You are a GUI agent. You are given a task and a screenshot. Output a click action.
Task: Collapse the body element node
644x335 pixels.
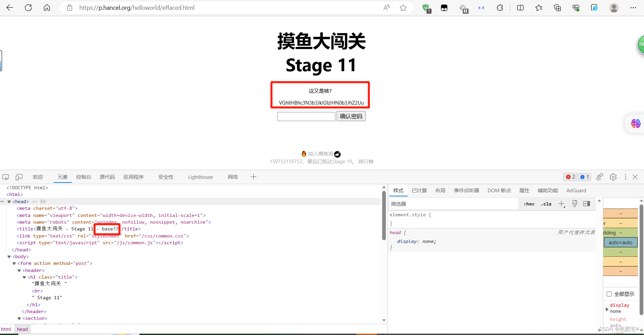9,256
